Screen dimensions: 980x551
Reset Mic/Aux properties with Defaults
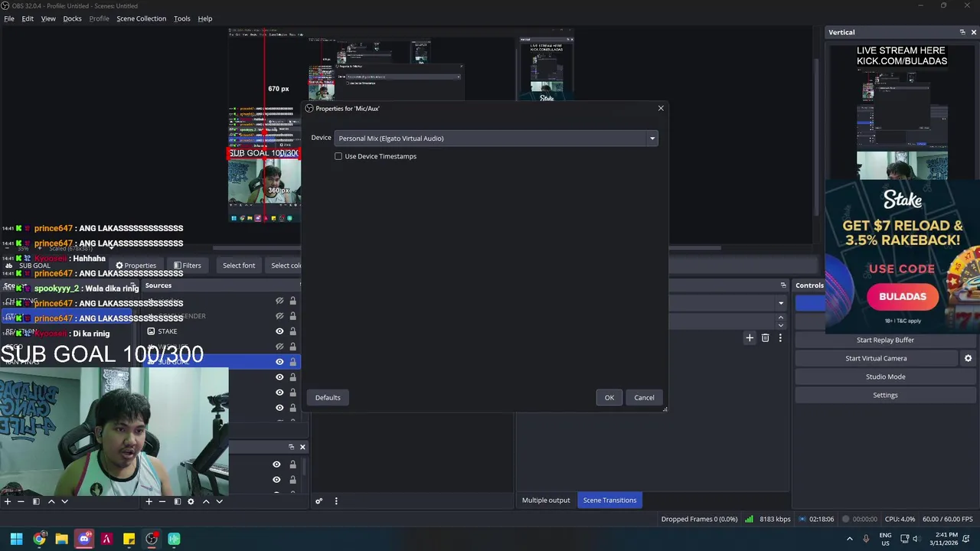pyautogui.click(x=328, y=398)
